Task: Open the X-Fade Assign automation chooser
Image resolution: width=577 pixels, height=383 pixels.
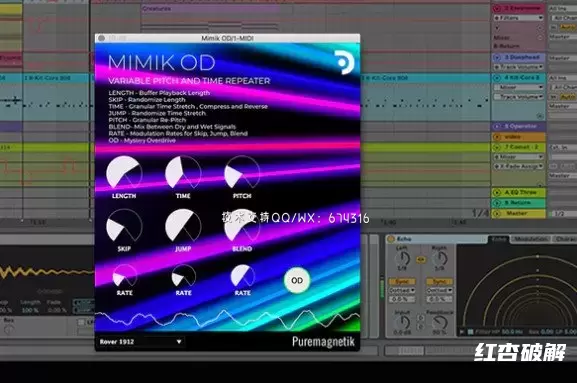Action: click(518, 166)
